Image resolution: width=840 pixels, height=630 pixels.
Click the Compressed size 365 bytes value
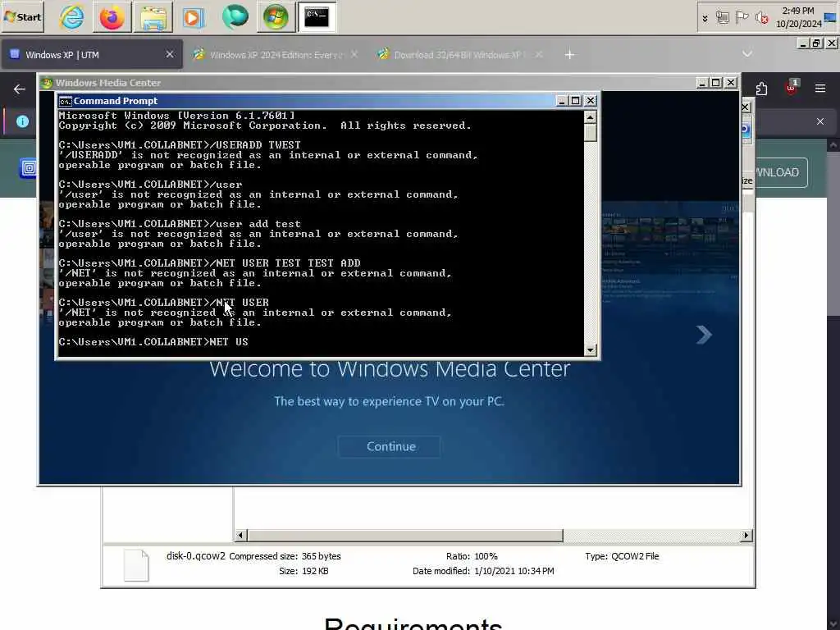point(321,557)
